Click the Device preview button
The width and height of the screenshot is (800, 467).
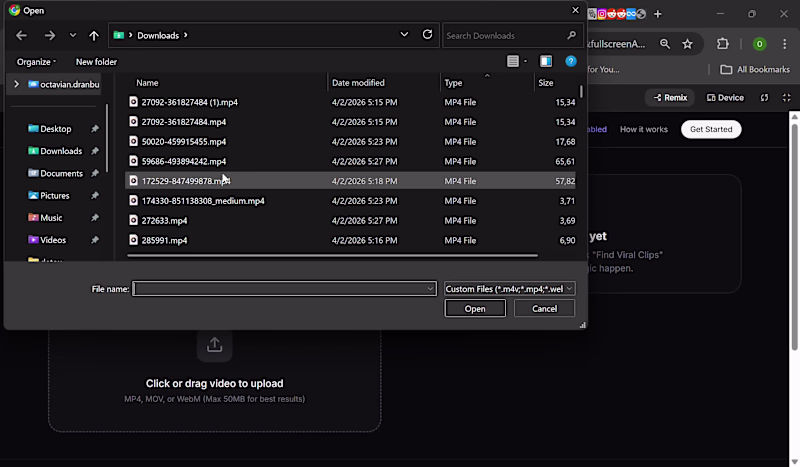pos(725,97)
